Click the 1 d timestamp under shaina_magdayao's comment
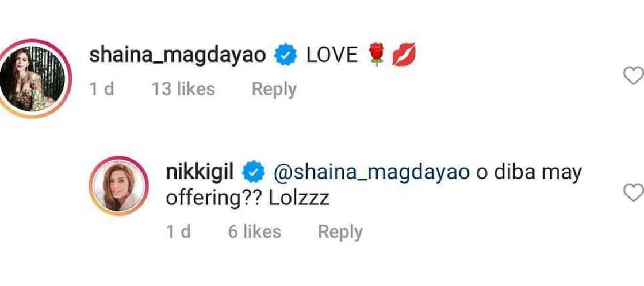Image resolution: width=644 pixels, height=286 pixels. point(102,89)
